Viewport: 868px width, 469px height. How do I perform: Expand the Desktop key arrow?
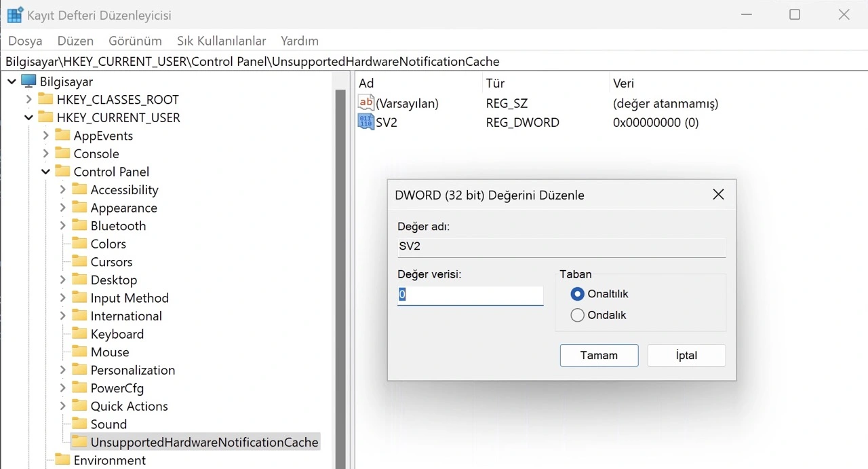coord(62,280)
